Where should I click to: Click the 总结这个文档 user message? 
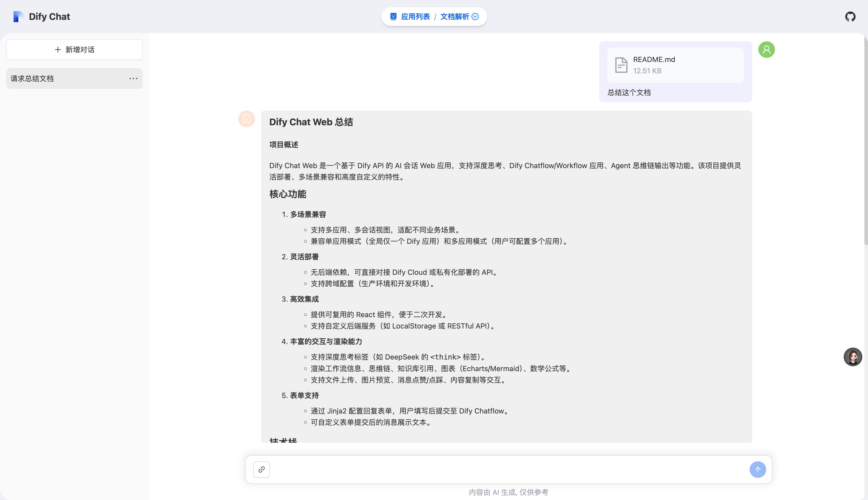click(629, 92)
